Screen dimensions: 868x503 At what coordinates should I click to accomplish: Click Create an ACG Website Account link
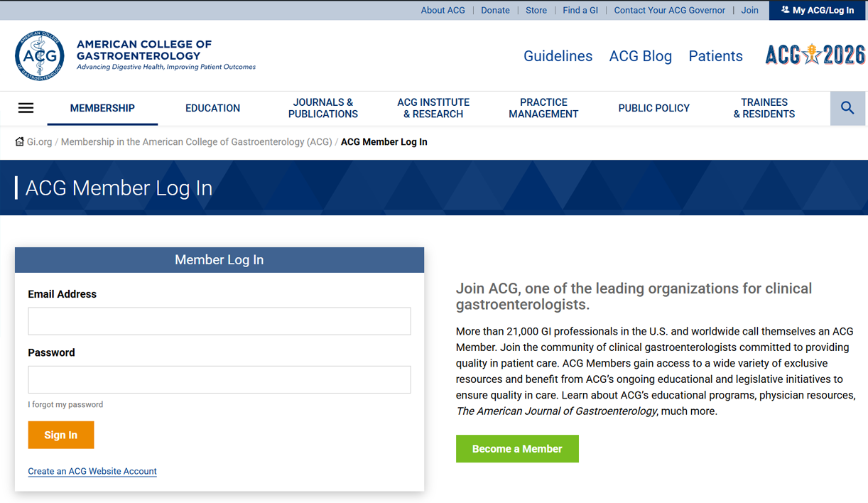[x=92, y=471]
